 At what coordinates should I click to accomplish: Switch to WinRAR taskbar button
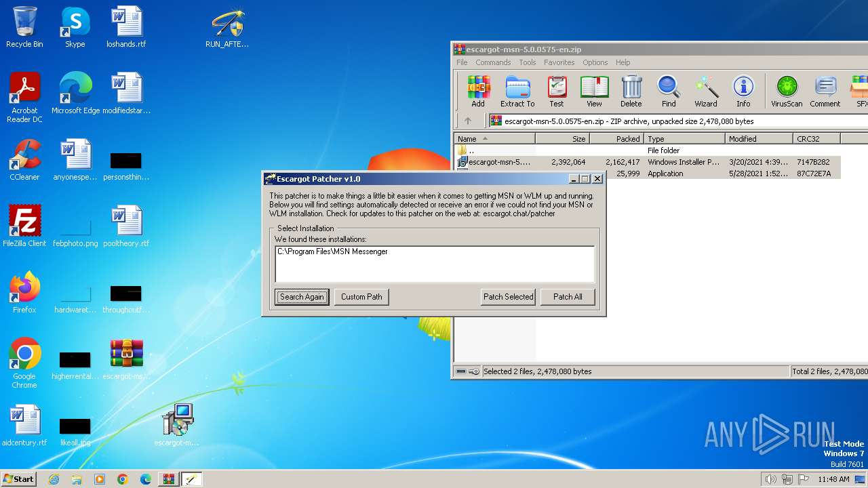[x=168, y=479]
